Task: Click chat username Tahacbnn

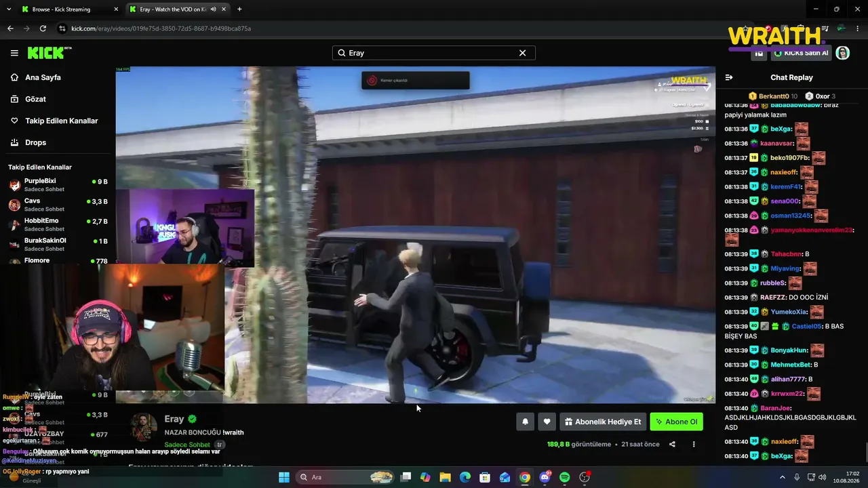Action: tap(787, 254)
